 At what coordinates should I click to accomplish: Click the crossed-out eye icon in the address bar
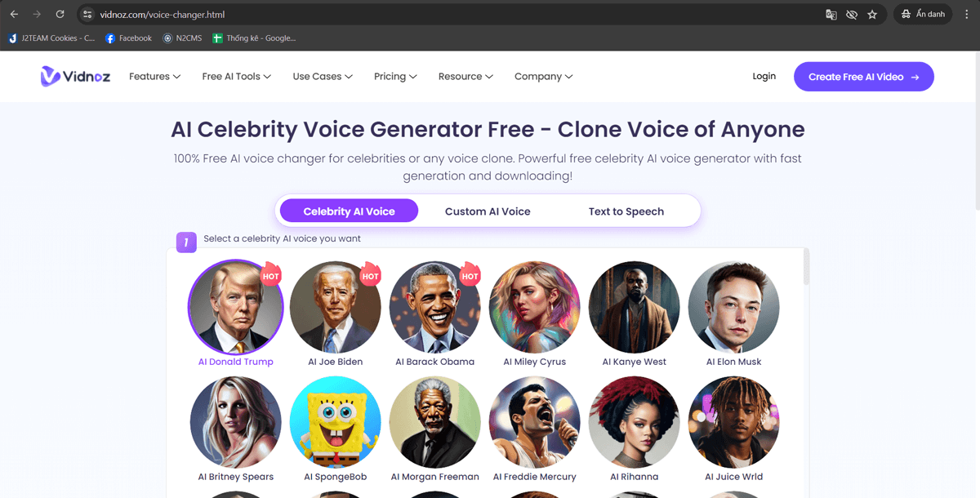pos(852,15)
